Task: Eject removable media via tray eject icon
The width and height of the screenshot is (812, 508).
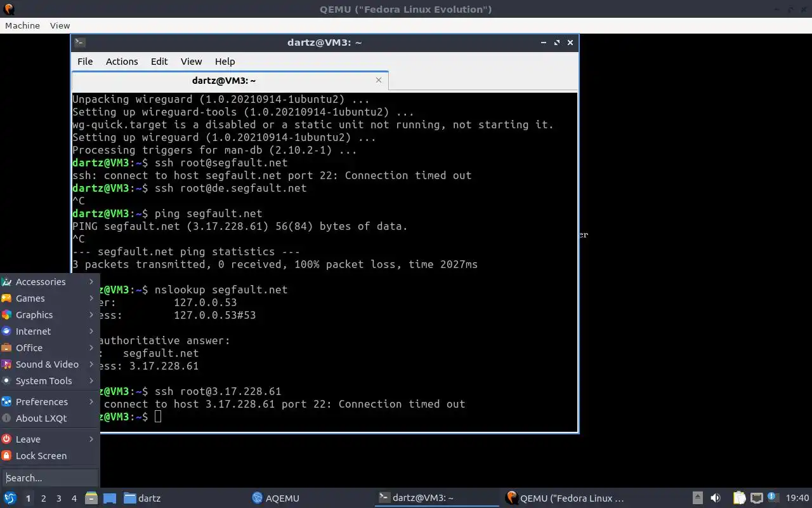Action: 698,498
